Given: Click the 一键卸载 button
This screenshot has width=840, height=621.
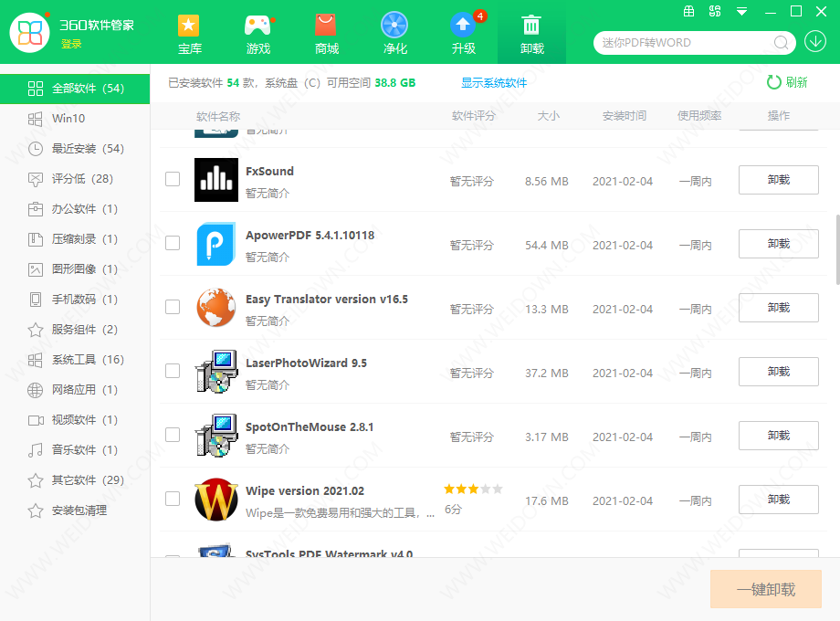Looking at the screenshot, I should coord(765,589).
